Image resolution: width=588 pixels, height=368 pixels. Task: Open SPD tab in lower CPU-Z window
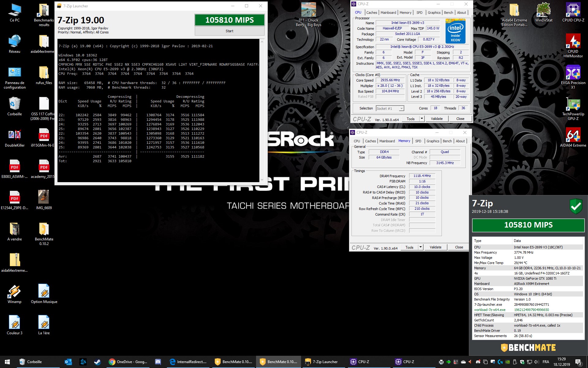point(418,141)
